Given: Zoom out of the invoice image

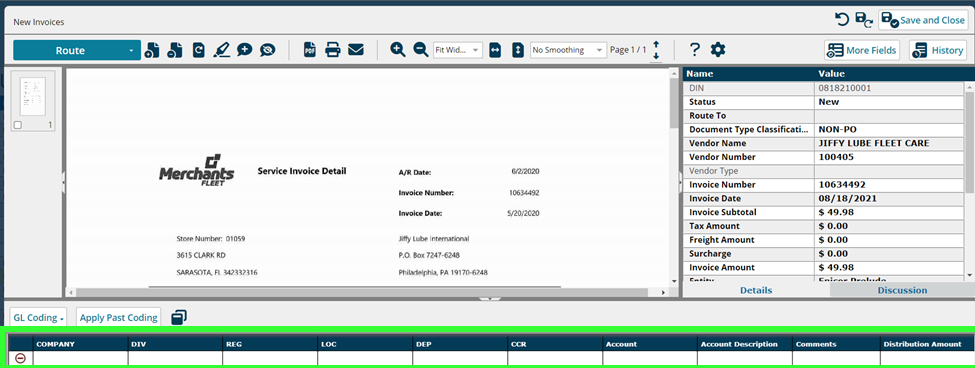Looking at the screenshot, I should 420,50.
